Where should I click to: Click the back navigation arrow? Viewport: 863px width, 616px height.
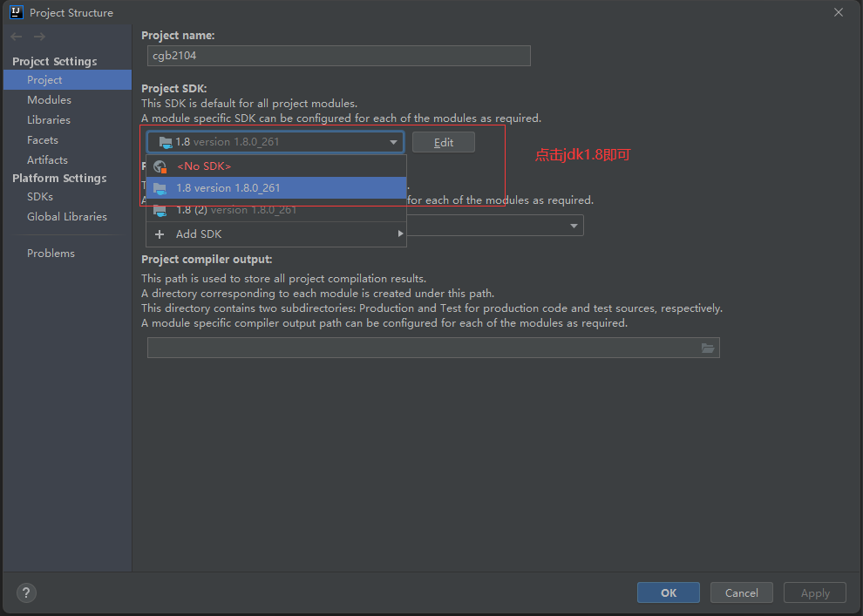tap(17, 37)
